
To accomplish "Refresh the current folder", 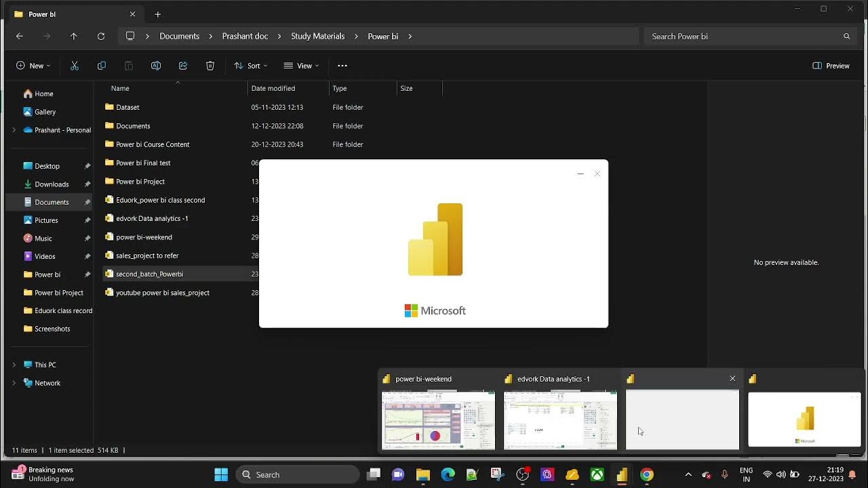I will tap(101, 36).
